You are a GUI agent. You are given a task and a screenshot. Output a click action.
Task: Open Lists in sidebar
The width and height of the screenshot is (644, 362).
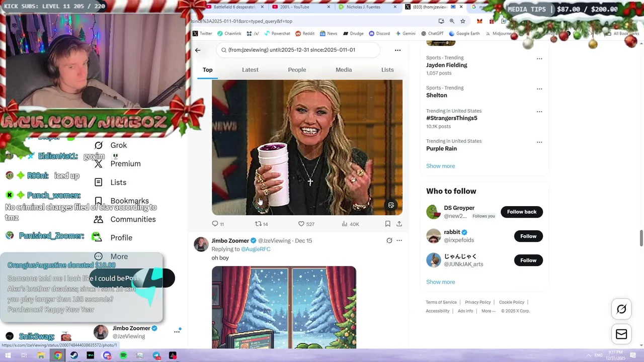[x=111, y=182]
